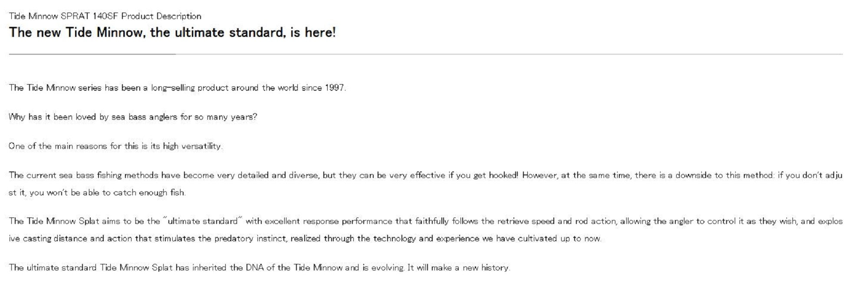The image size is (868, 283).
Task: Click the sentence ending in "high versatility"
Action: click(x=115, y=146)
